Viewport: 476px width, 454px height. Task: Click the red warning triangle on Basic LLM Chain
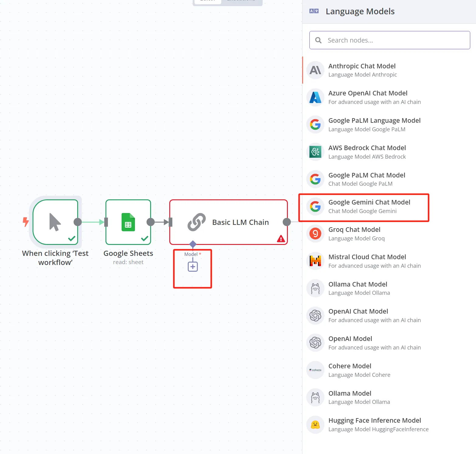tap(281, 239)
